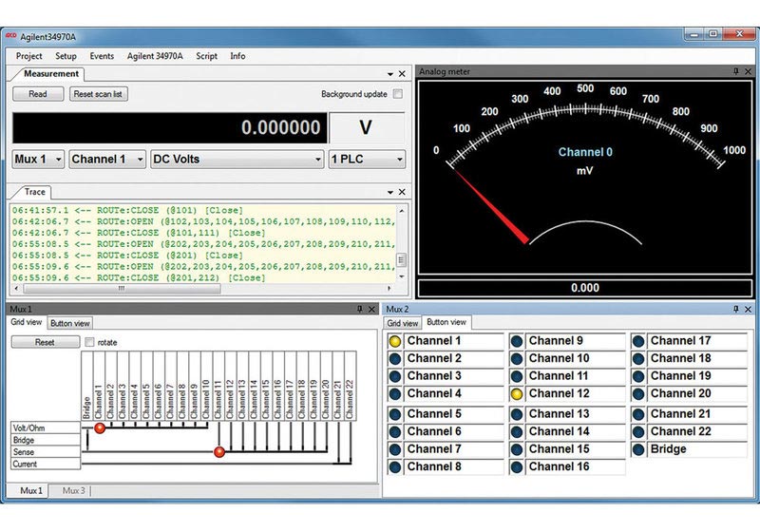
Task: Open the Channel 1 dropdown
Action: [107, 160]
